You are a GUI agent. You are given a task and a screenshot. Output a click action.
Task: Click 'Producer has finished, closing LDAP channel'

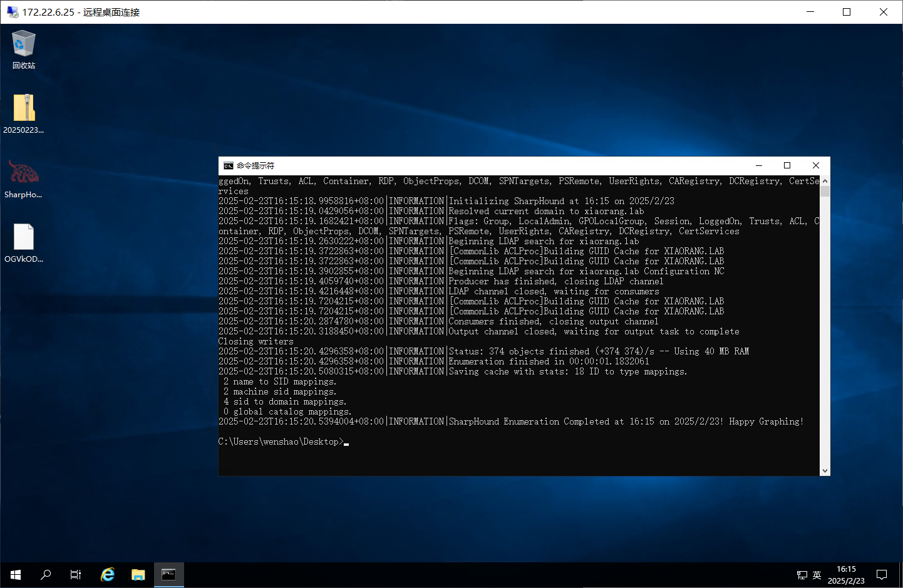click(x=556, y=281)
